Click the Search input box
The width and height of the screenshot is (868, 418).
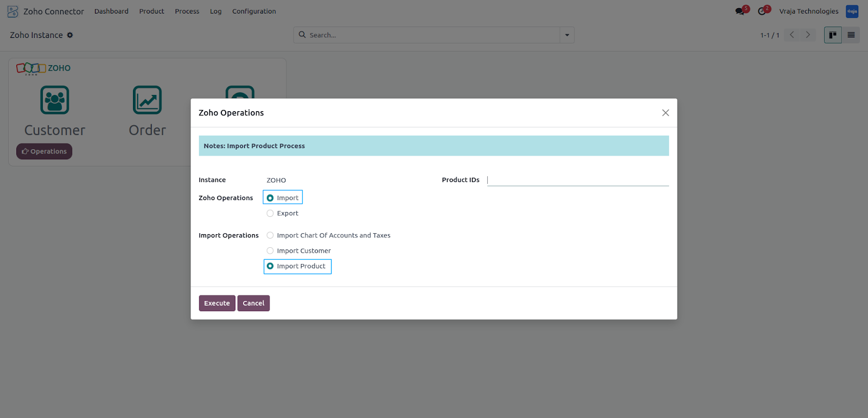(x=433, y=35)
